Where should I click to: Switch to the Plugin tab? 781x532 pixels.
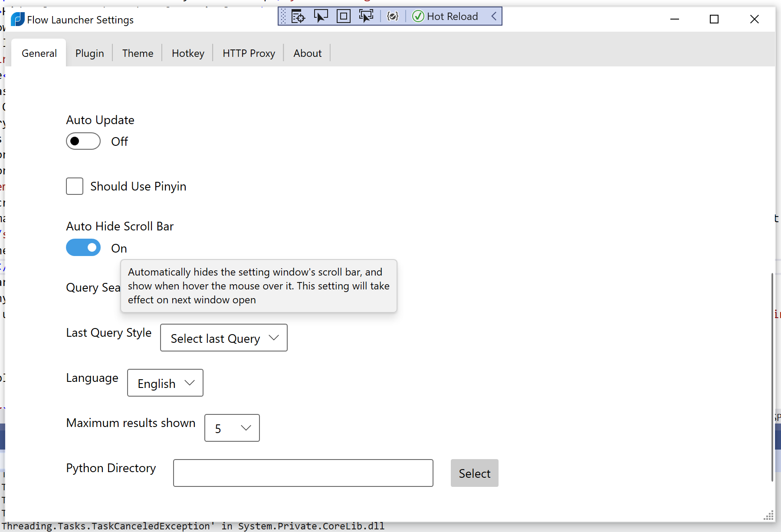(x=89, y=53)
